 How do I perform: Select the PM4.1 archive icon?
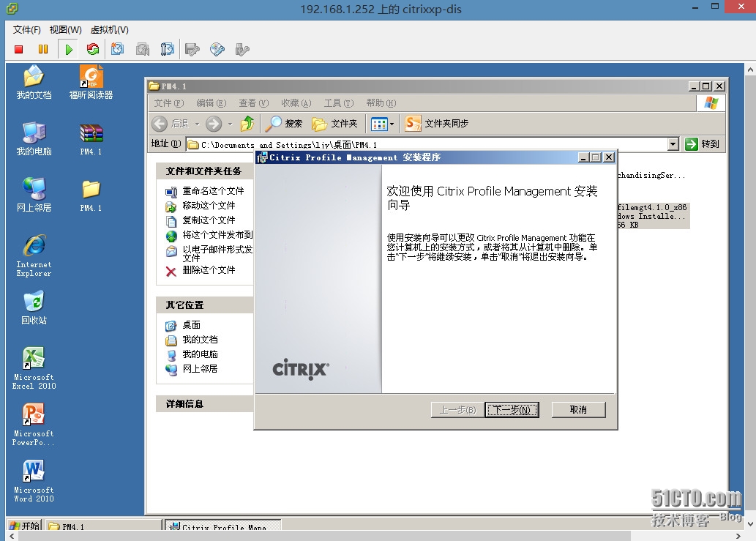[91, 139]
